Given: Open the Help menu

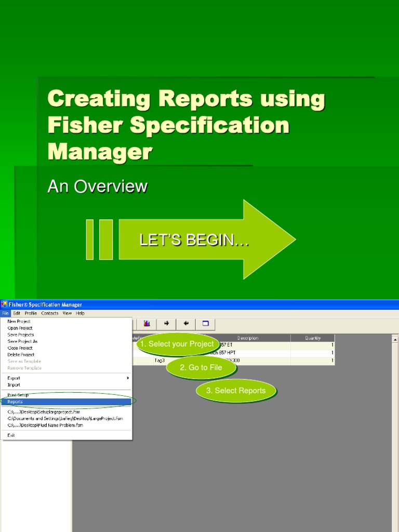Looking at the screenshot, I should click(x=81, y=313).
